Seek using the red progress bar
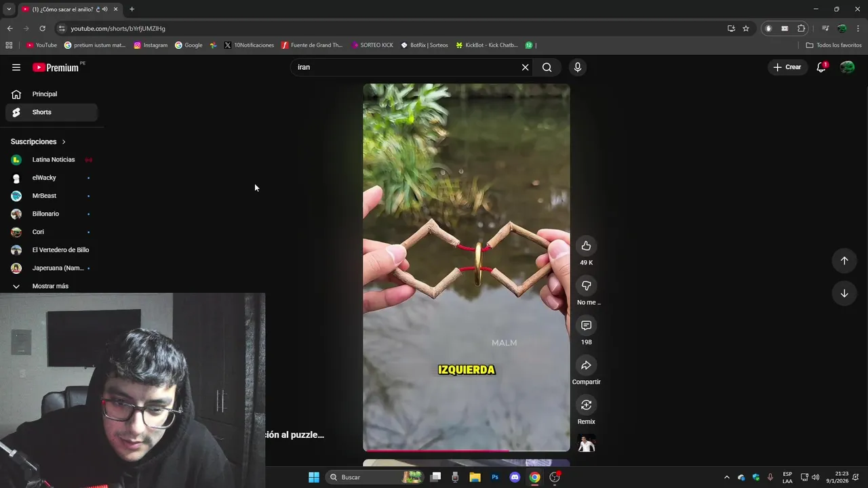 coord(467,450)
